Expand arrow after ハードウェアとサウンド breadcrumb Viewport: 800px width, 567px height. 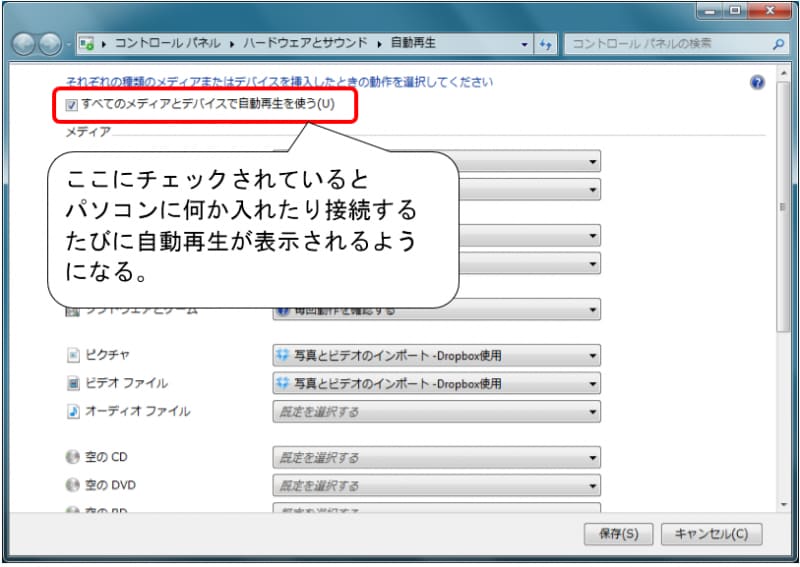[379, 44]
